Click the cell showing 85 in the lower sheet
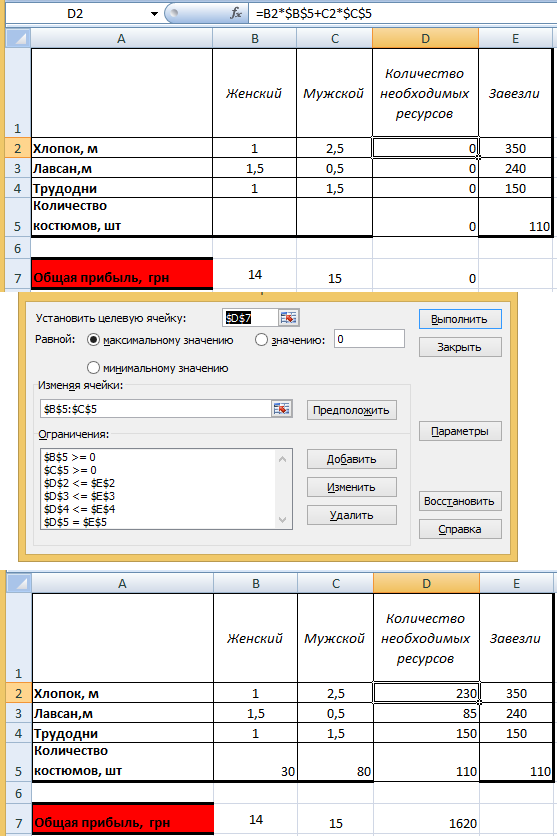Screen dimensions: 557x840 tap(426, 713)
